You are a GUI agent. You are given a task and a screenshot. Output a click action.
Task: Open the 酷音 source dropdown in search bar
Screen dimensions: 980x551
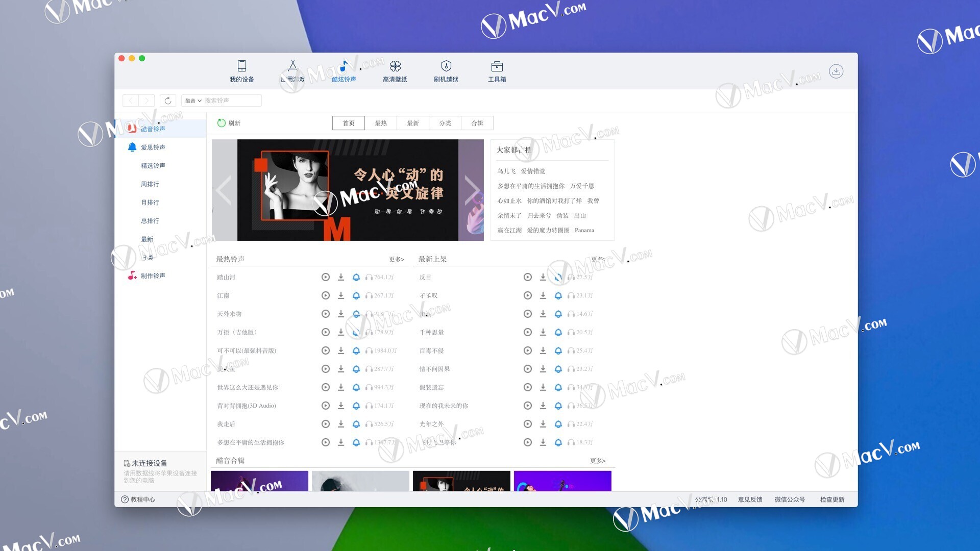[x=193, y=101]
